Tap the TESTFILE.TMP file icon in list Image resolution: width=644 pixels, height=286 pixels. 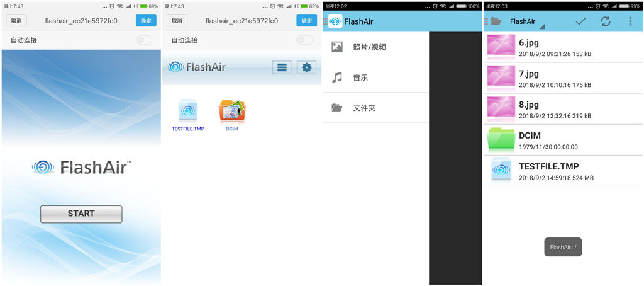point(501,170)
